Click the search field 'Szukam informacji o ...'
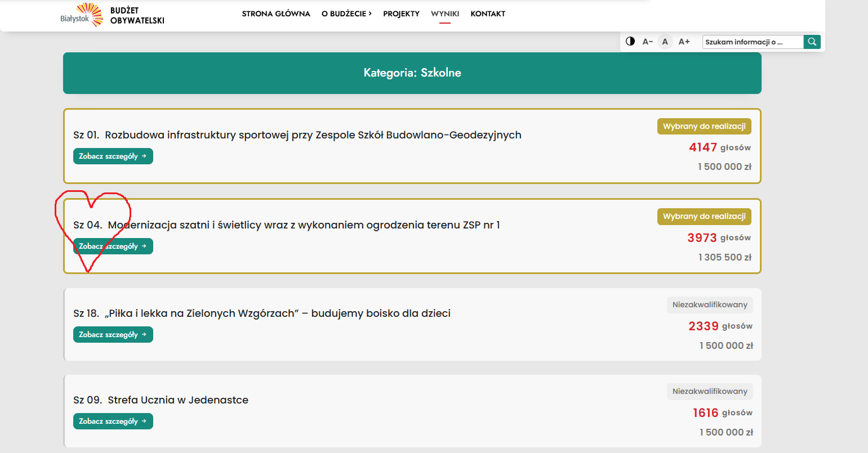 pyautogui.click(x=753, y=42)
